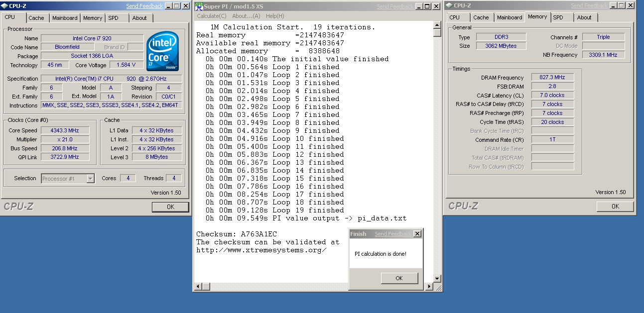Click the Super PI horizontal scrollbar right arrow
Viewport: 644px width, 313px height.
(429, 286)
